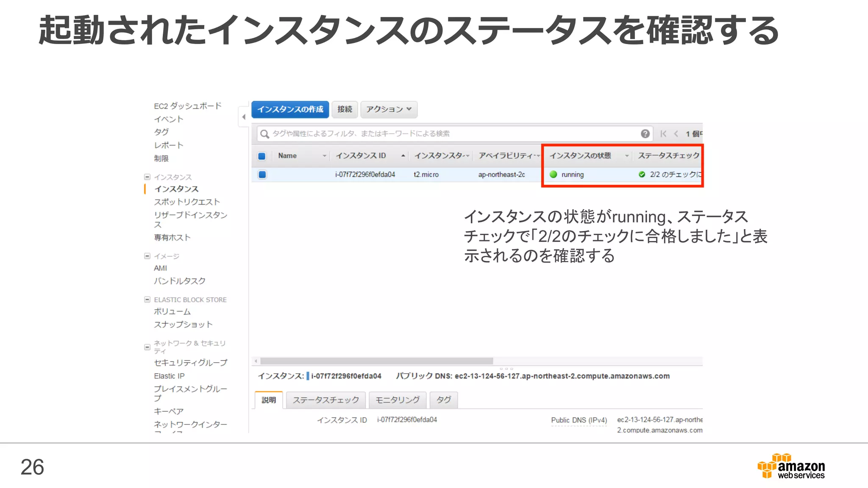The width and height of the screenshot is (868, 488).
Task: Open the インスタンスの状態 column filter dropdown
Action: (x=626, y=156)
